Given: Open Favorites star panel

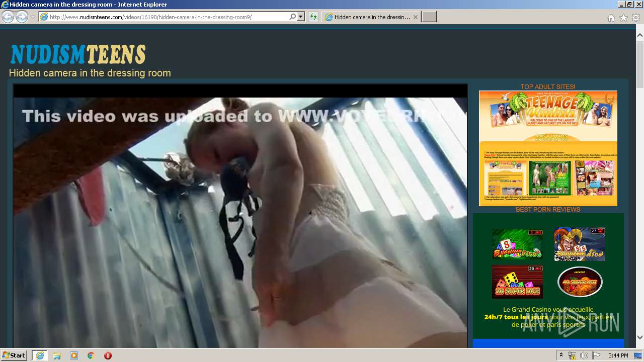Looking at the screenshot, I should [624, 18].
